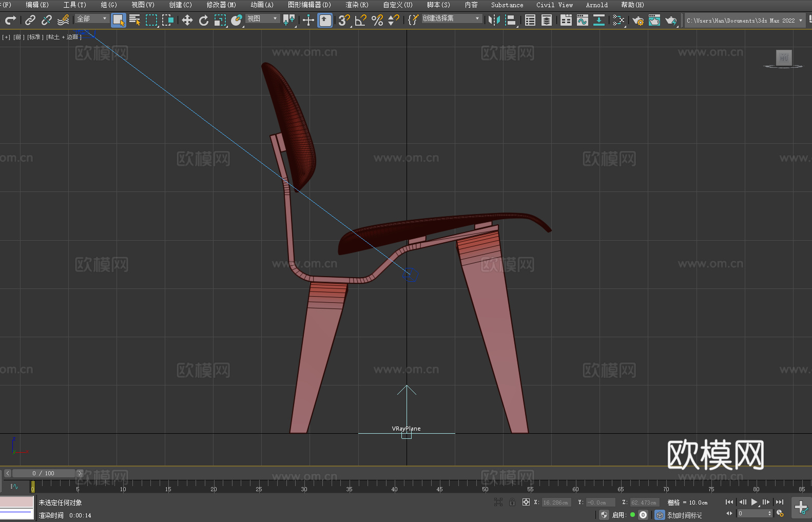Toggle Spinner Snap
This screenshot has height=522, width=812.
tap(394, 20)
